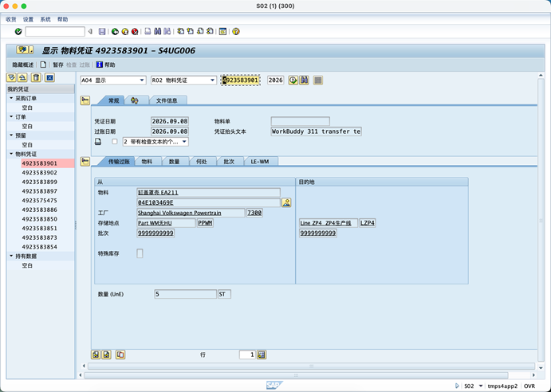This screenshot has height=392, width=551.
Task: Click the green Back arrow icon
Action: point(115,32)
